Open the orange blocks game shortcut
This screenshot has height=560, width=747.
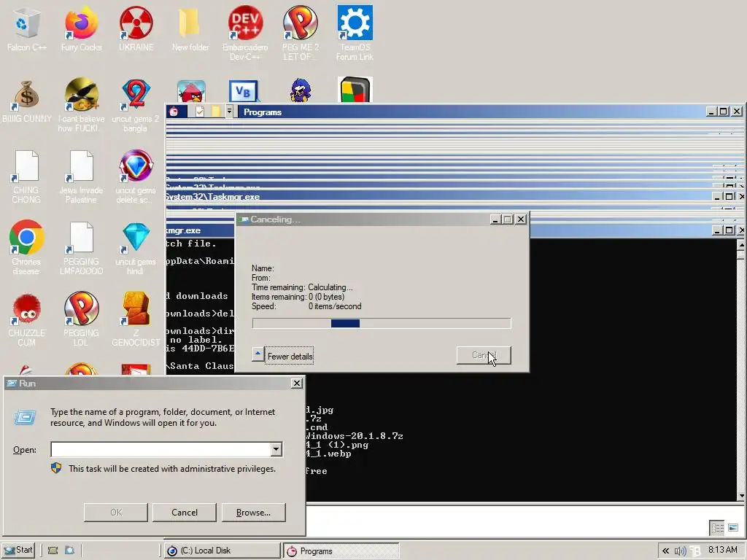pyautogui.click(x=136, y=308)
